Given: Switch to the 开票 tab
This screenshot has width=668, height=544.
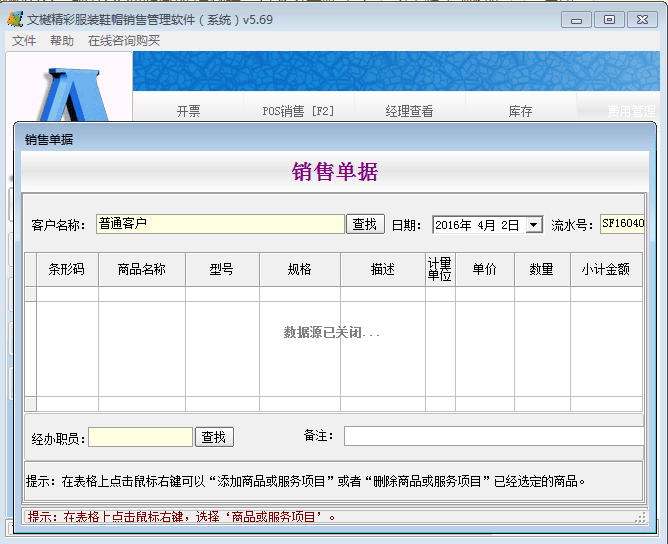Looking at the screenshot, I should (x=188, y=111).
